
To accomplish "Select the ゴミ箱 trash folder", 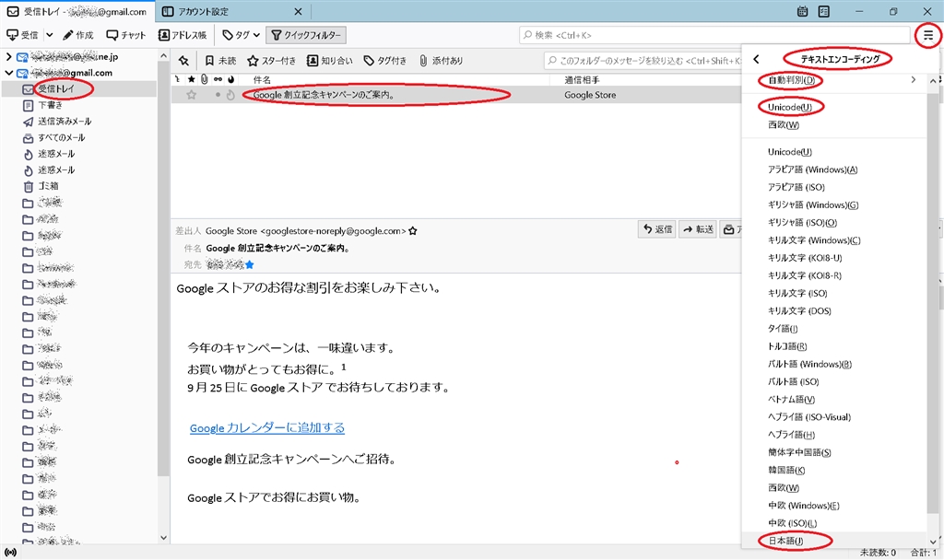I will (48, 186).
